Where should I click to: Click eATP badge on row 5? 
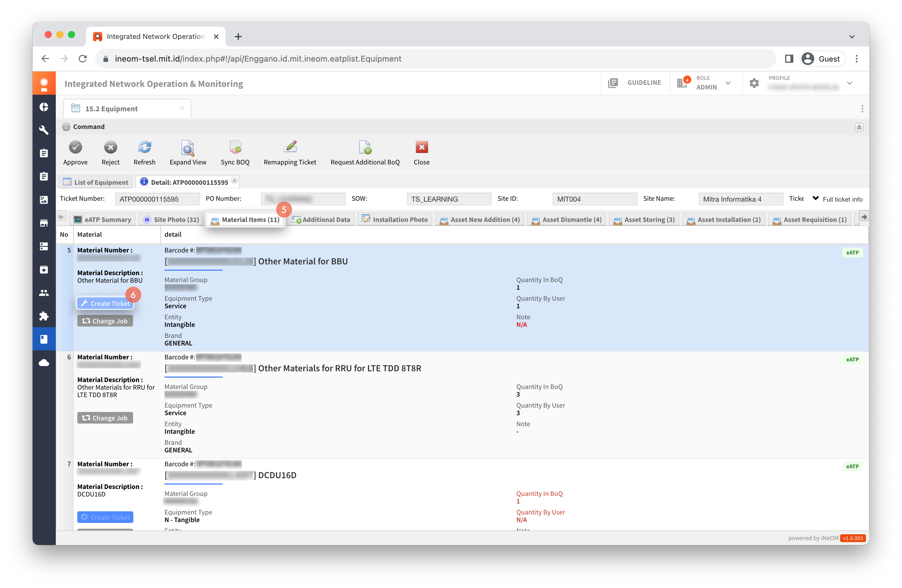852,252
